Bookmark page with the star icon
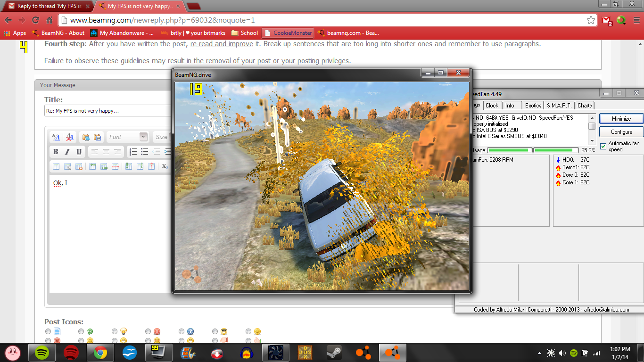This screenshot has width=644, height=362. [x=591, y=20]
